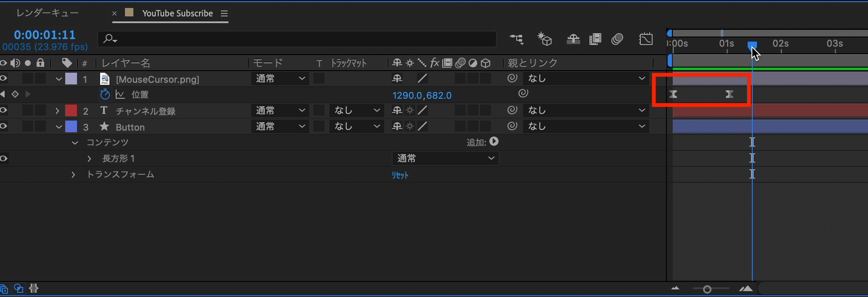868x297 pixels.
Task: Switch to the レンダーキュー tab
Action: click(48, 13)
